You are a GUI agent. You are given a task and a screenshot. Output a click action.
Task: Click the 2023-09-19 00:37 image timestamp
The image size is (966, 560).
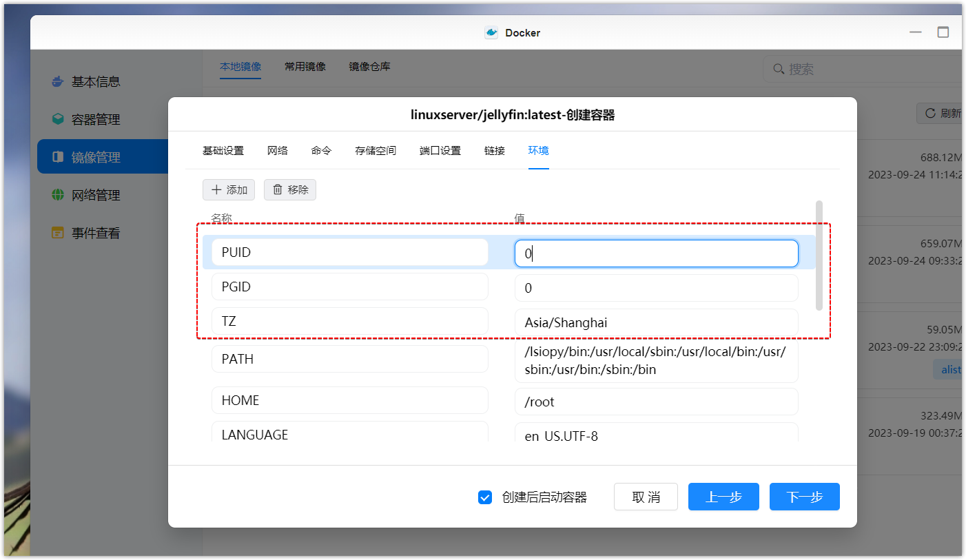click(914, 433)
